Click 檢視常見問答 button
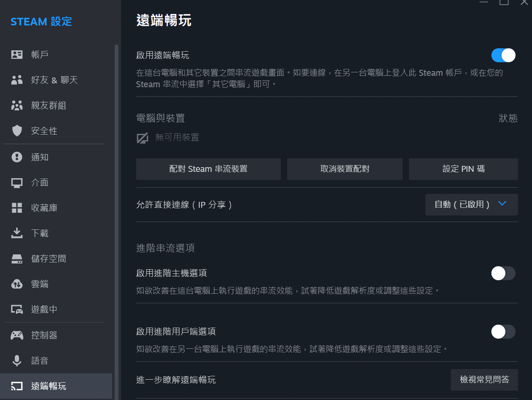Screen dimensions: 532x400 click(485, 380)
